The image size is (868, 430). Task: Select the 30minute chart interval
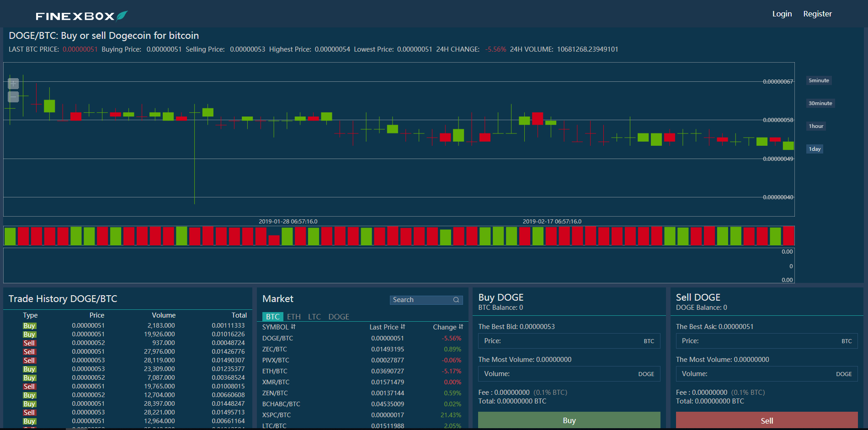820,103
